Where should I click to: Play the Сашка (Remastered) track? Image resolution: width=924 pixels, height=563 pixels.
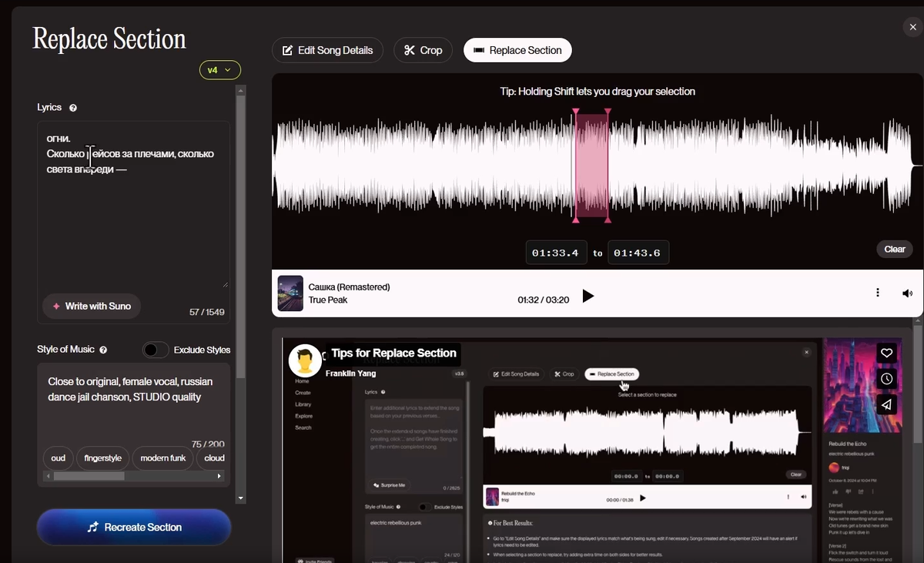(588, 296)
